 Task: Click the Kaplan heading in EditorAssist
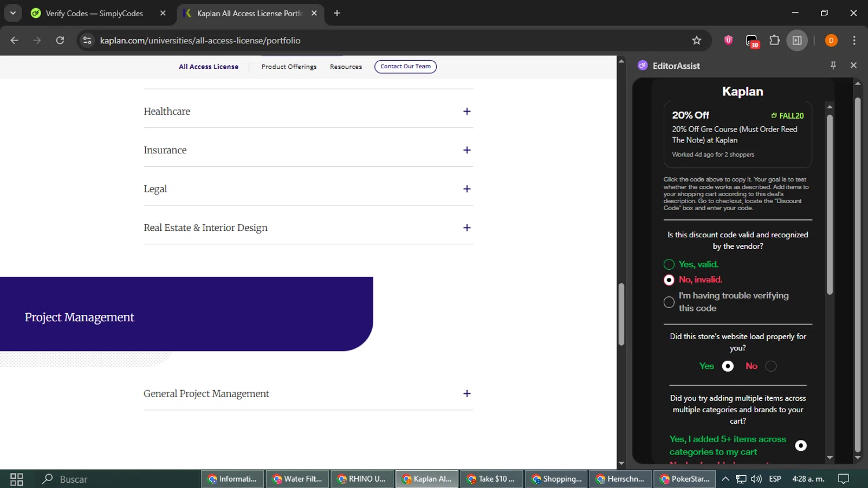click(742, 91)
